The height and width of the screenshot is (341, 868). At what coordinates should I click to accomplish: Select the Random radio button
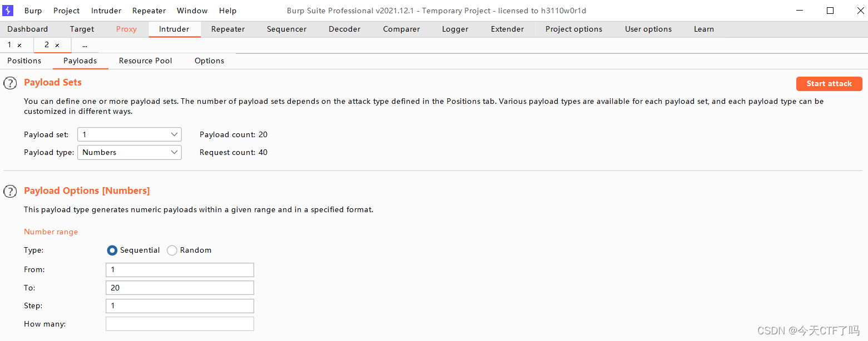point(172,250)
